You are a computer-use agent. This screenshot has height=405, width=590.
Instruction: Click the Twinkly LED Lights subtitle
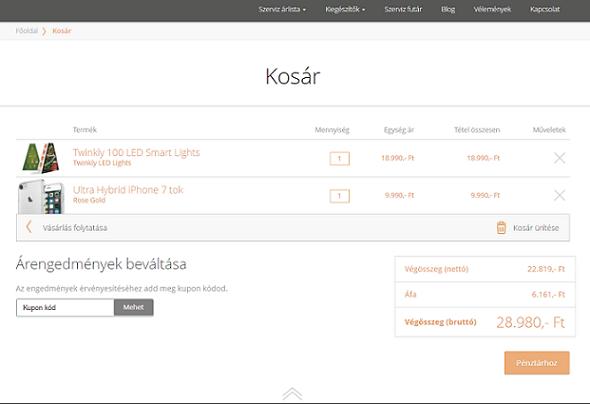[x=102, y=163]
